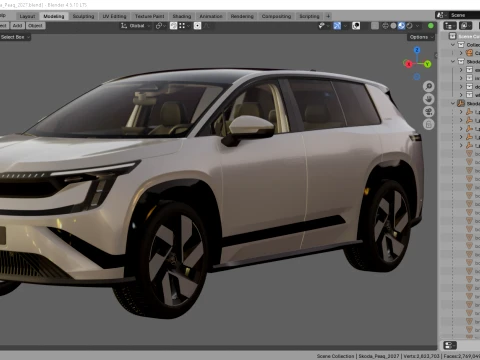Image resolution: width=480 pixels, height=360 pixels.
Task: Open the outliner display mode dropdown
Action: point(465,26)
